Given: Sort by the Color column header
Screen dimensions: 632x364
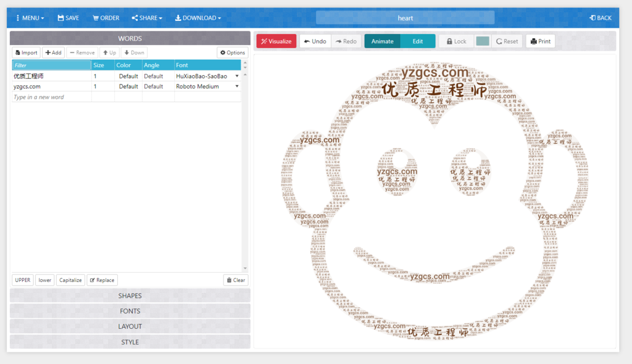Looking at the screenshot, I should (x=128, y=65).
